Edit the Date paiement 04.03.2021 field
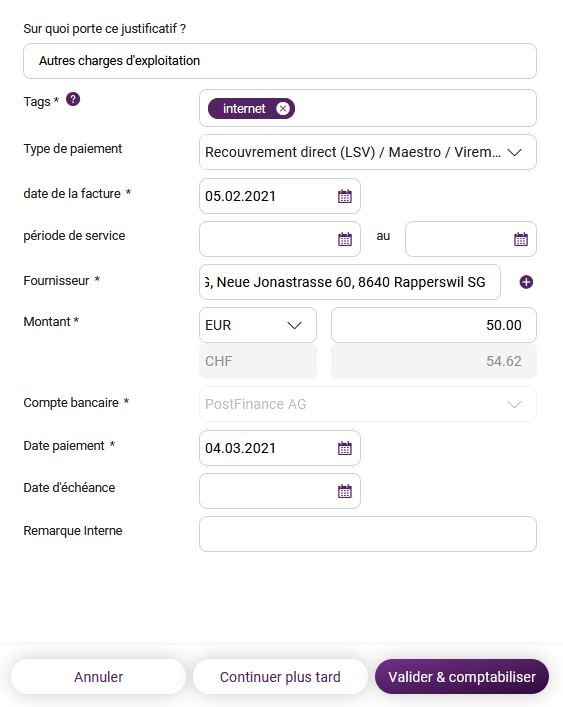The image size is (563, 707). [x=280, y=448]
